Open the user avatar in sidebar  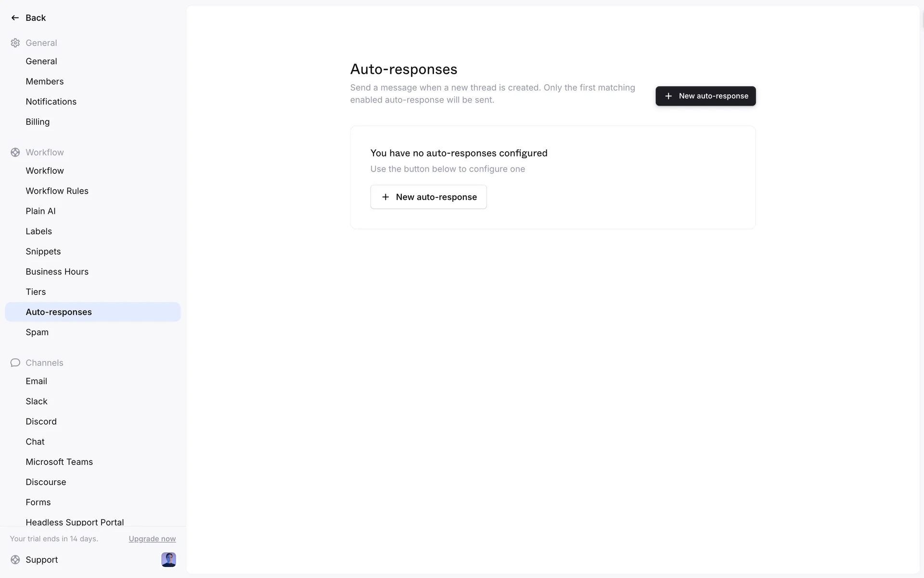(x=168, y=560)
